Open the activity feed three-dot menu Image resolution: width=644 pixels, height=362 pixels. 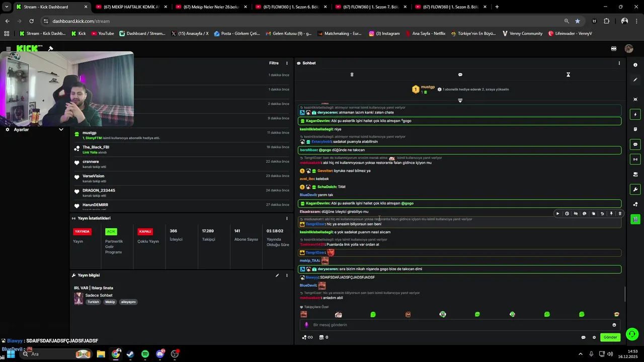(287, 63)
